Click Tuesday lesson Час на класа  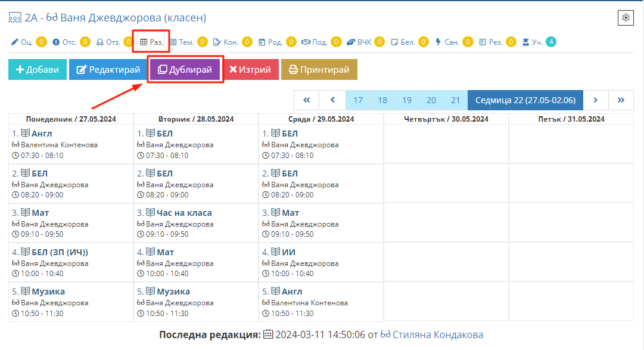tap(185, 213)
